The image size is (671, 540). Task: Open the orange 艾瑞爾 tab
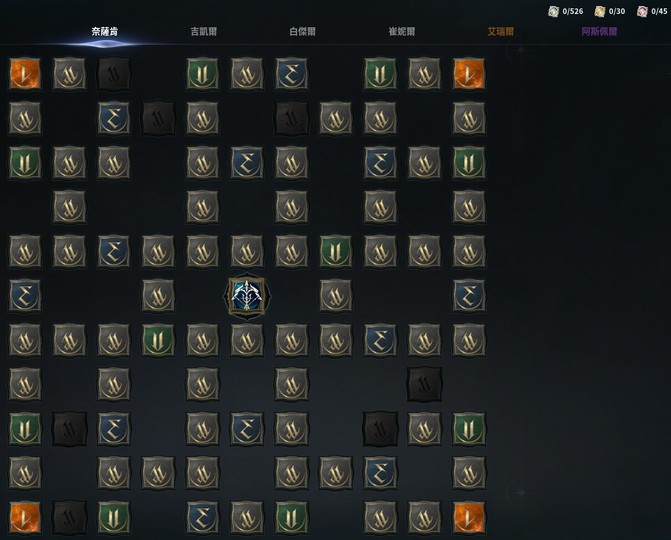(501, 32)
